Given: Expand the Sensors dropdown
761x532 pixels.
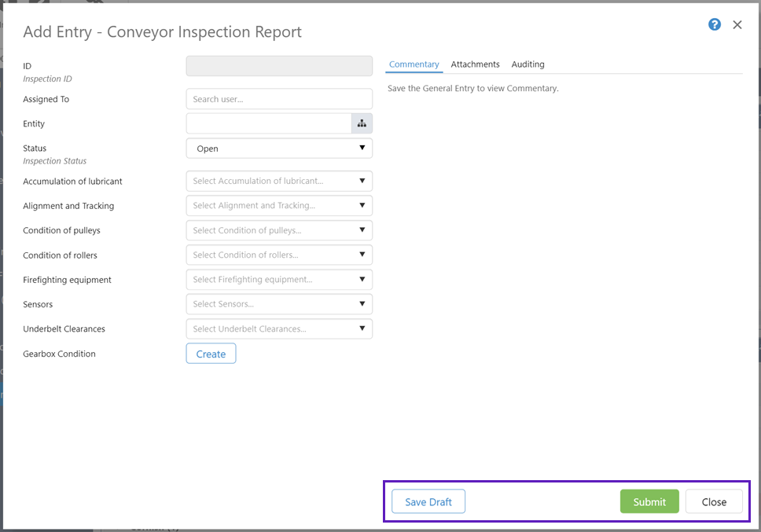Looking at the screenshot, I should [x=279, y=304].
